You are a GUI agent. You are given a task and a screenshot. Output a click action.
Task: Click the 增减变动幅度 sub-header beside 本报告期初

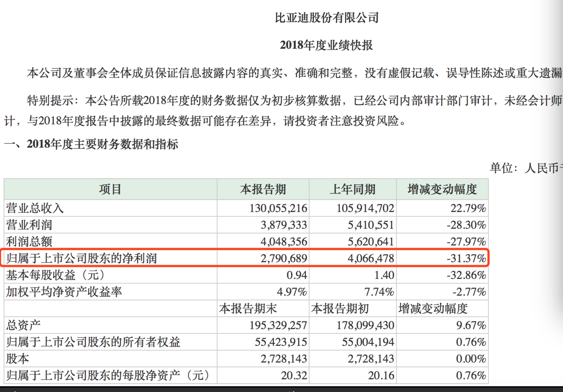click(433, 308)
